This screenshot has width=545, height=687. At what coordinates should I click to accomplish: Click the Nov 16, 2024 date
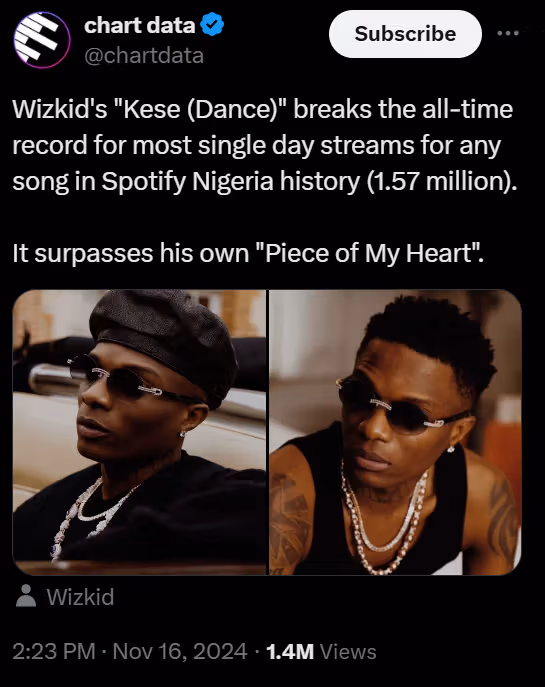click(x=180, y=652)
